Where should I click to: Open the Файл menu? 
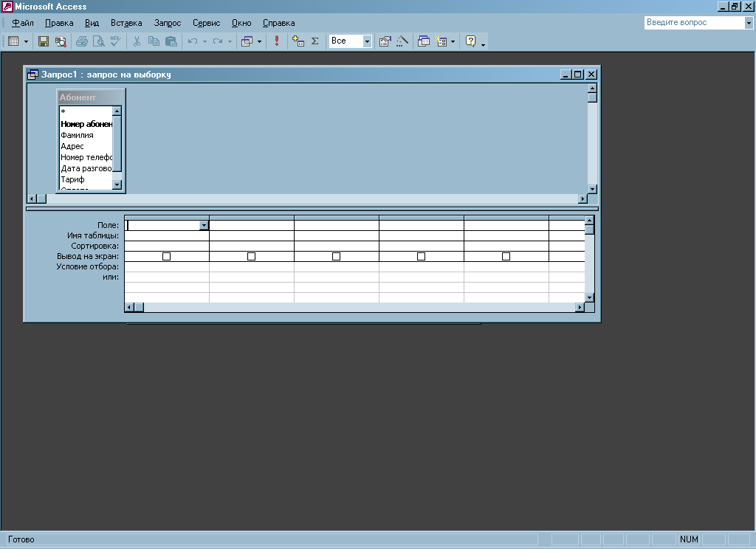[23, 23]
